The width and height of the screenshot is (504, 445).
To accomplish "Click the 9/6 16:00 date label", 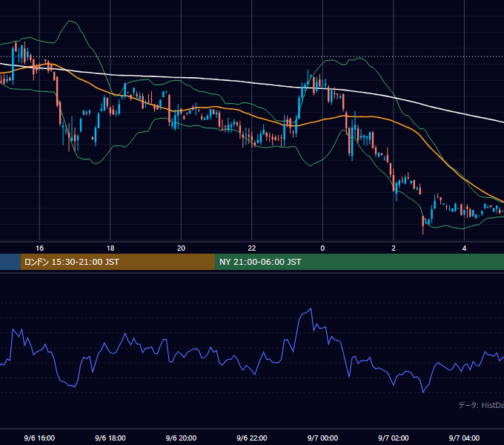I will tap(39, 438).
